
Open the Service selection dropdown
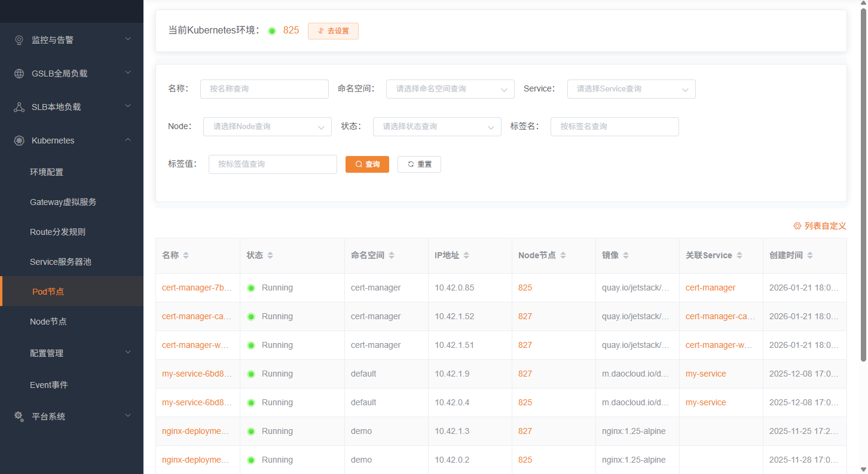(x=631, y=89)
